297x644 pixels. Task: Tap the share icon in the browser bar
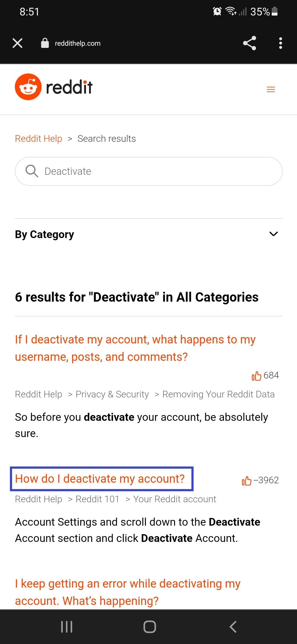[249, 43]
